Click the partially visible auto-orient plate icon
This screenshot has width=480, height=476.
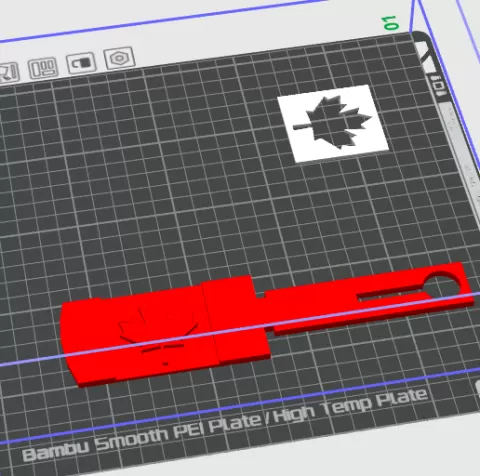(9, 72)
